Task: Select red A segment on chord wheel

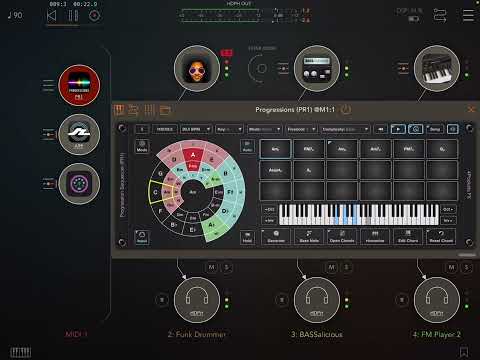Action: tap(193, 155)
